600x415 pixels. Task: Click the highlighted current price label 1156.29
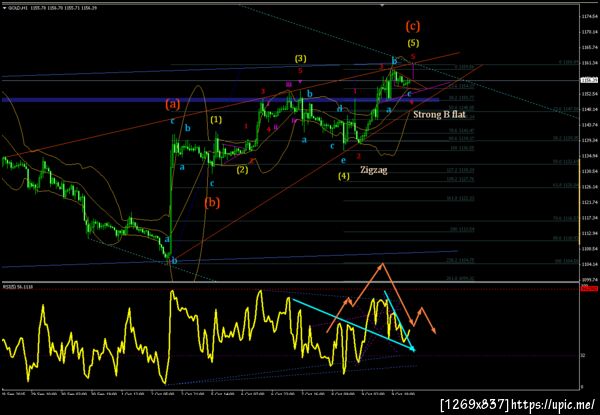coord(590,80)
